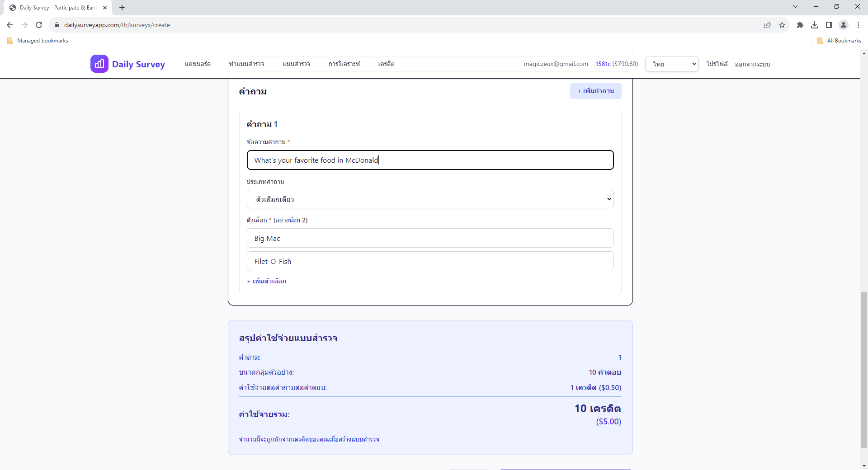Open the Managed bookmarks folder
Screen dimensions: 868x470
click(x=38, y=41)
